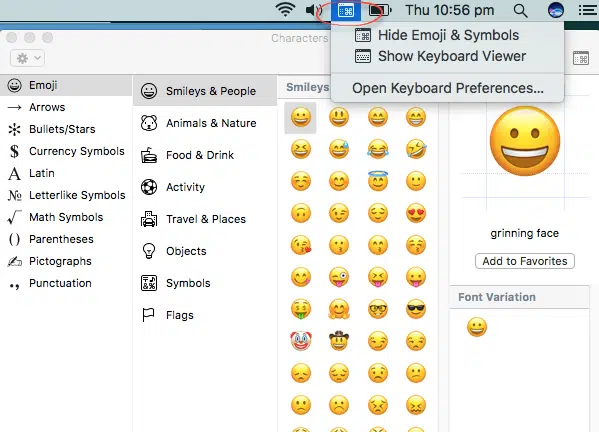Click the Input menu icon in menu bar
Screen dimensions: 599x432
pyautogui.click(x=346, y=10)
